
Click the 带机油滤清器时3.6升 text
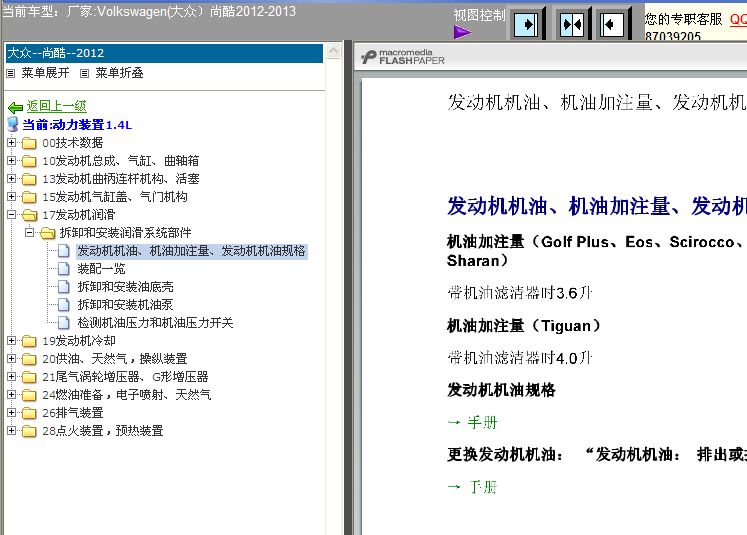click(519, 293)
